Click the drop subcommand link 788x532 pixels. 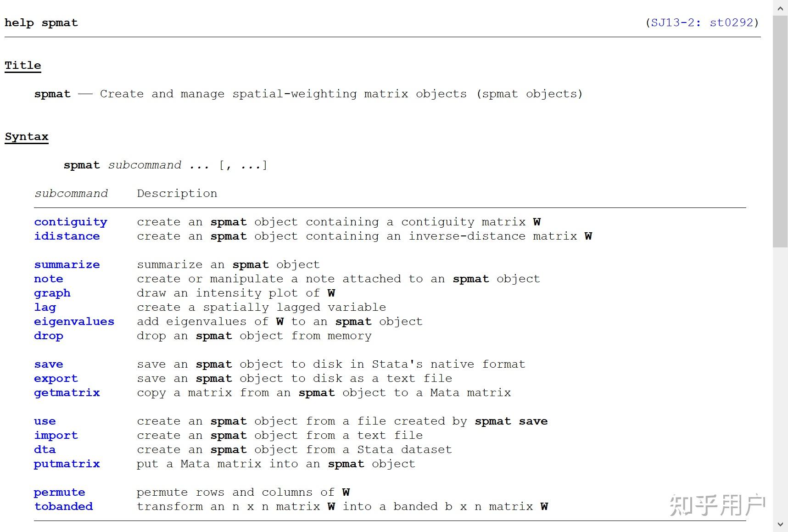[x=48, y=336]
